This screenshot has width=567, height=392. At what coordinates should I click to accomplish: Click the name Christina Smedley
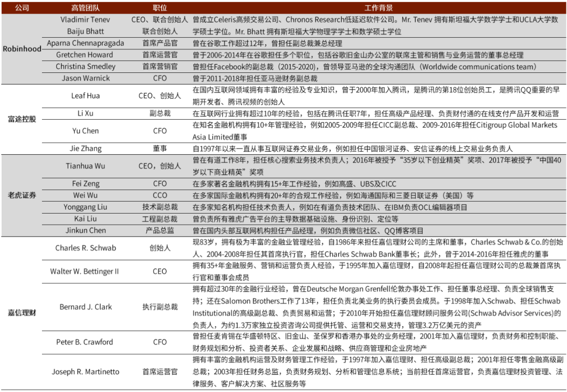86,67
